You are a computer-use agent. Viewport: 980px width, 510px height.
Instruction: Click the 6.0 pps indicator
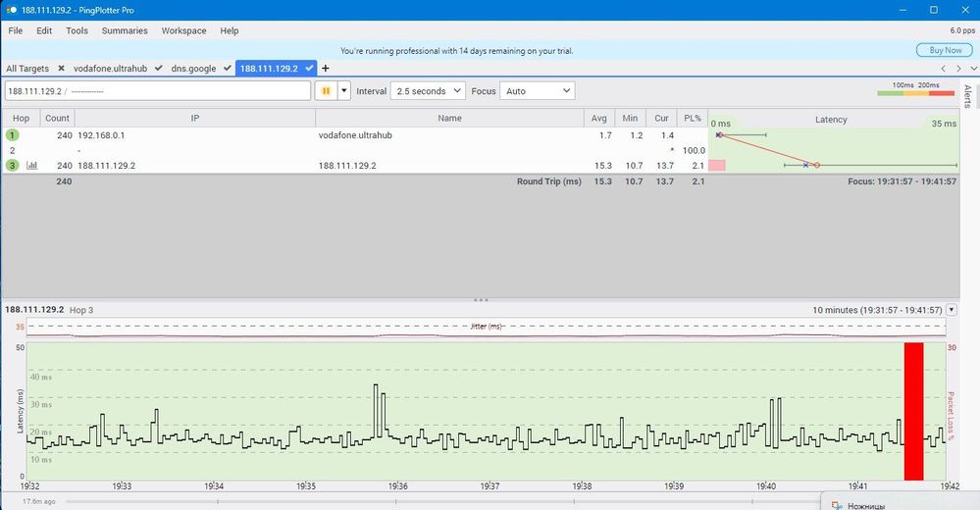962,30
